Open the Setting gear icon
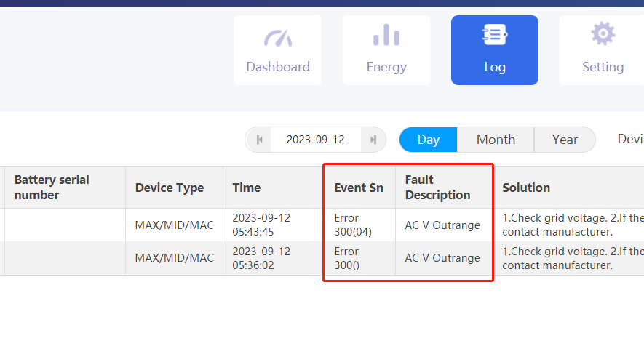The height and width of the screenshot is (357, 644). point(603,33)
